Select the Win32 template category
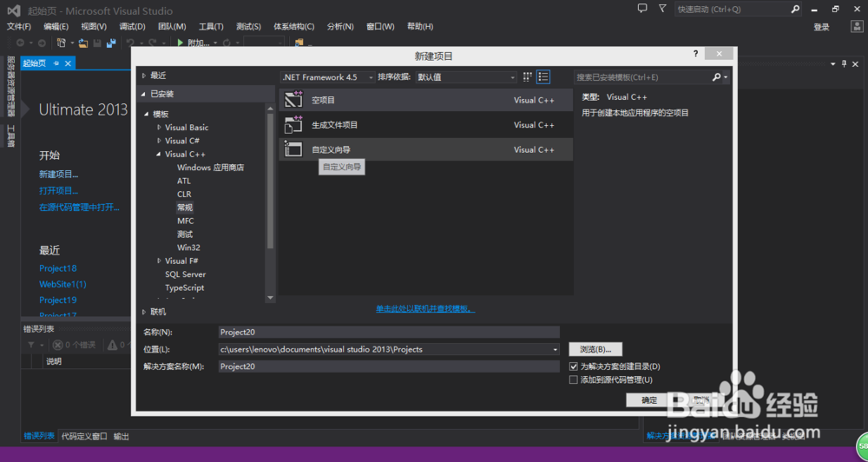 click(x=188, y=247)
